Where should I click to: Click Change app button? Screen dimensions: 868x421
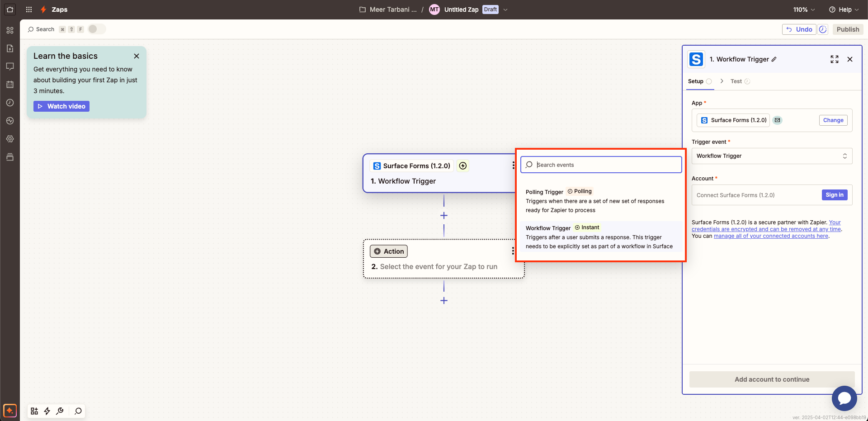(833, 120)
